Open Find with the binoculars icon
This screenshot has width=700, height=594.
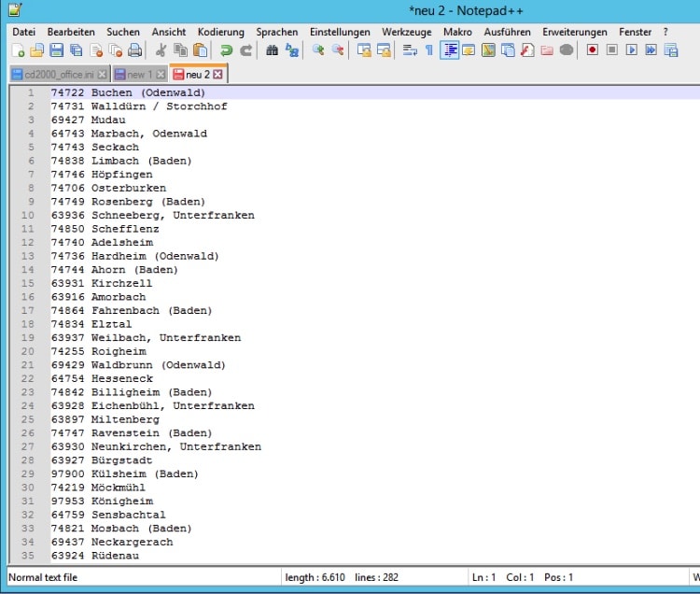272,50
